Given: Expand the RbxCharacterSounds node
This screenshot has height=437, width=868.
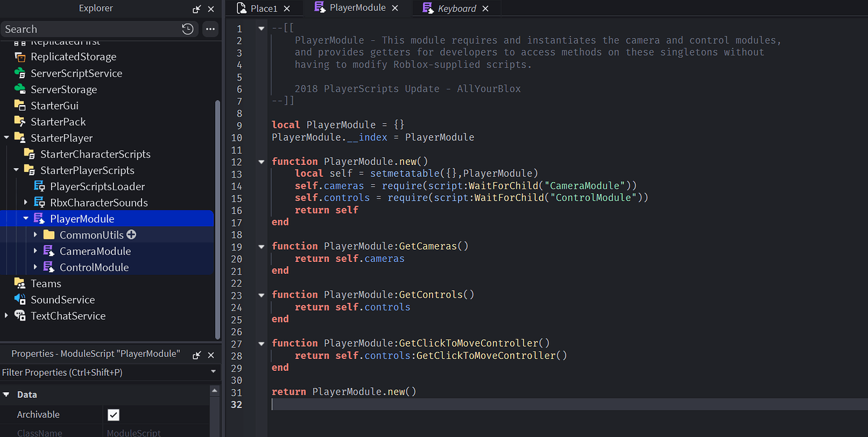Looking at the screenshot, I should tap(26, 203).
